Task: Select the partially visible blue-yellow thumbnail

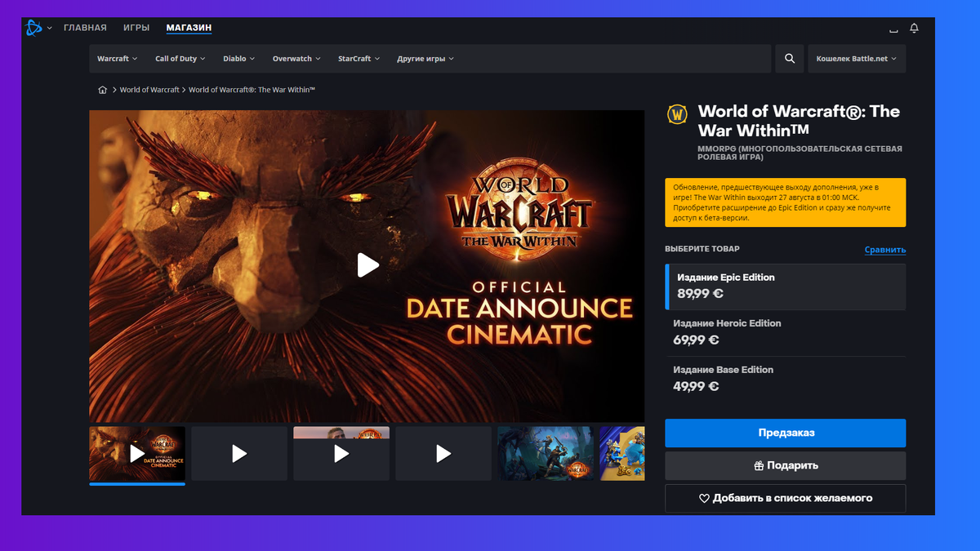Action: [622, 454]
